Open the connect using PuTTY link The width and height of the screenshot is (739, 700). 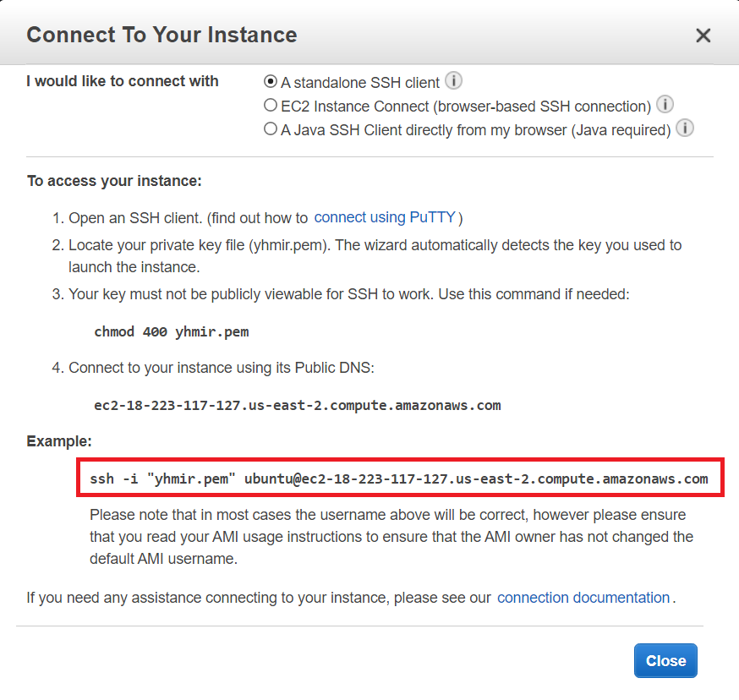pos(386,217)
